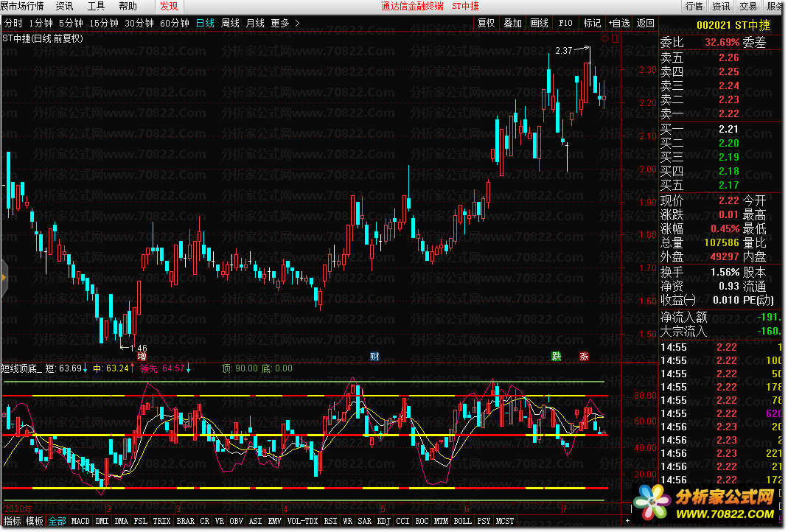
Task: Select the CCI indicator
Action: pos(402,521)
